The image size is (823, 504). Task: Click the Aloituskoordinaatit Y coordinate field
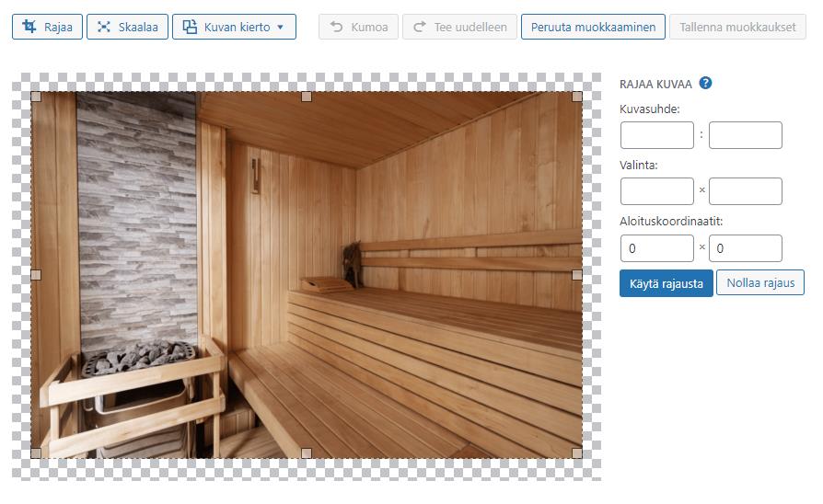pyautogui.click(x=745, y=248)
